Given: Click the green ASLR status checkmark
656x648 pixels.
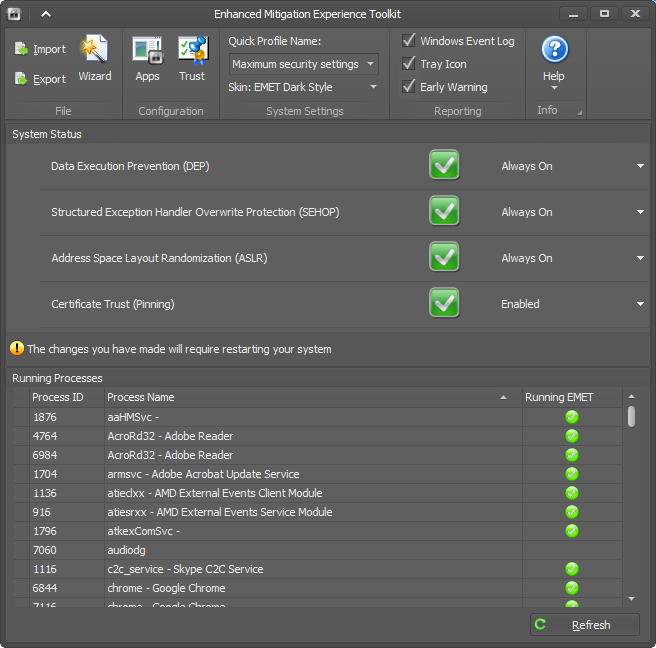Looking at the screenshot, I should tap(444, 257).
